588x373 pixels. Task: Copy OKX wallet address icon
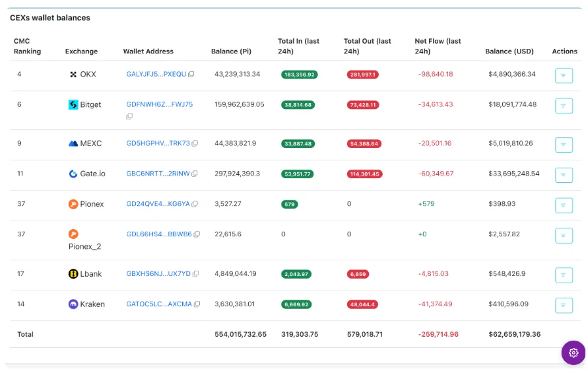[191, 75]
